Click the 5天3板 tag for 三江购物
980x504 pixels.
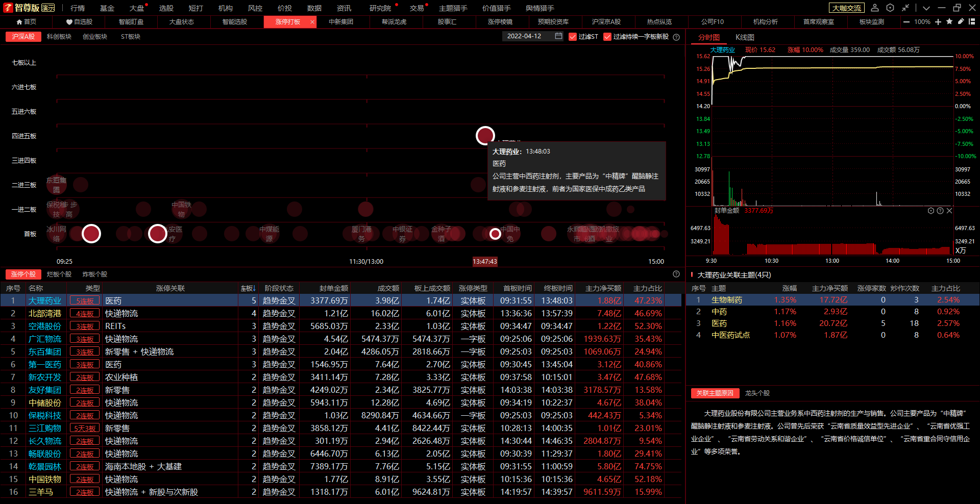click(x=85, y=429)
